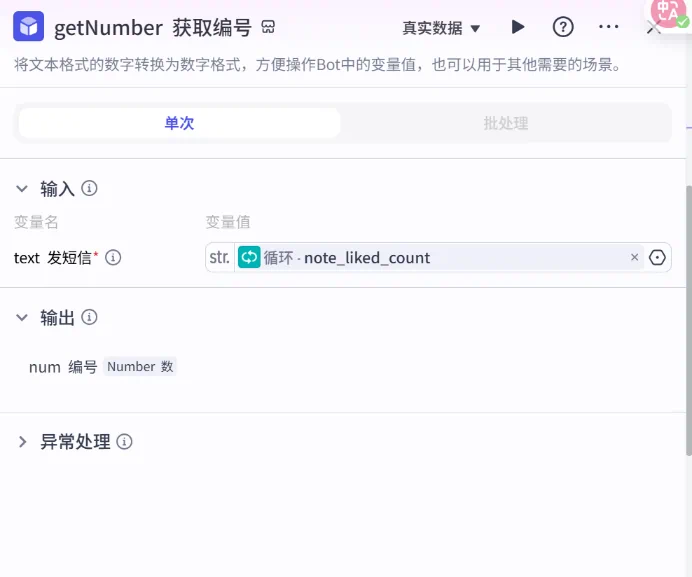Image resolution: width=692 pixels, height=577 pixels.
Task: Show info for 异常处理 section
Action: [124, 441]
